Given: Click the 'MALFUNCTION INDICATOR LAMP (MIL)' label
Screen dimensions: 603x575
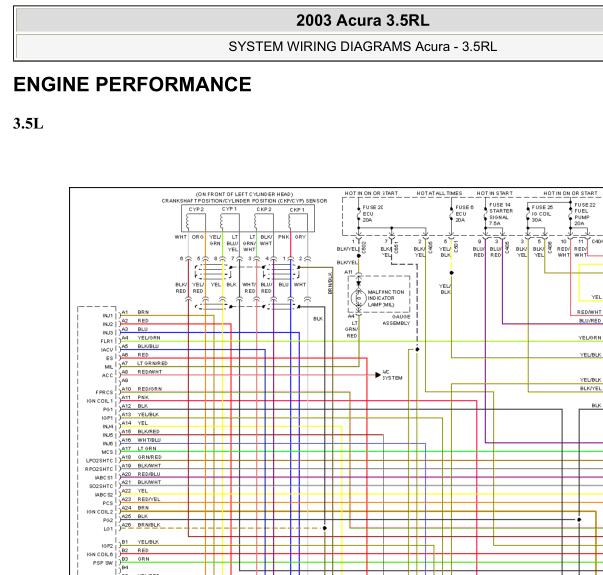Looking at the screenshot, I should tap(386, 298).
